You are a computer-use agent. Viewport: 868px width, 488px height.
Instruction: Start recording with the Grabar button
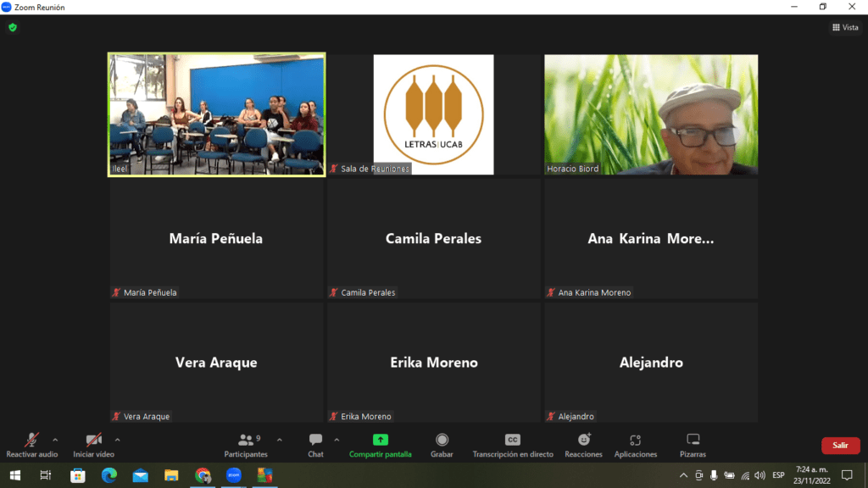pyautogui.click(x=442, y=441)
